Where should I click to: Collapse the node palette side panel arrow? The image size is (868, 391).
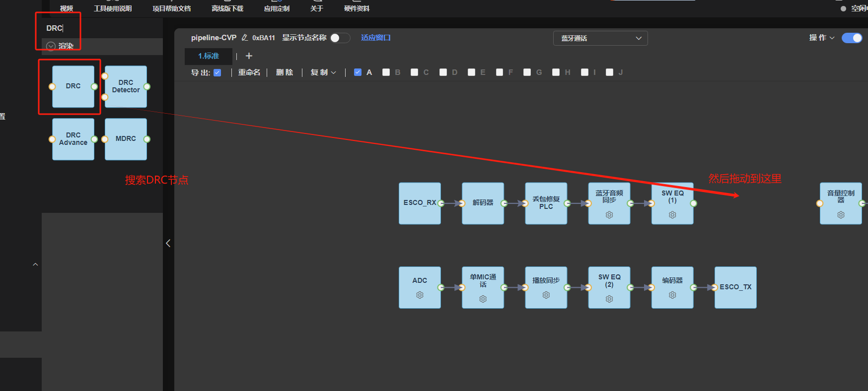pos(168,243)
